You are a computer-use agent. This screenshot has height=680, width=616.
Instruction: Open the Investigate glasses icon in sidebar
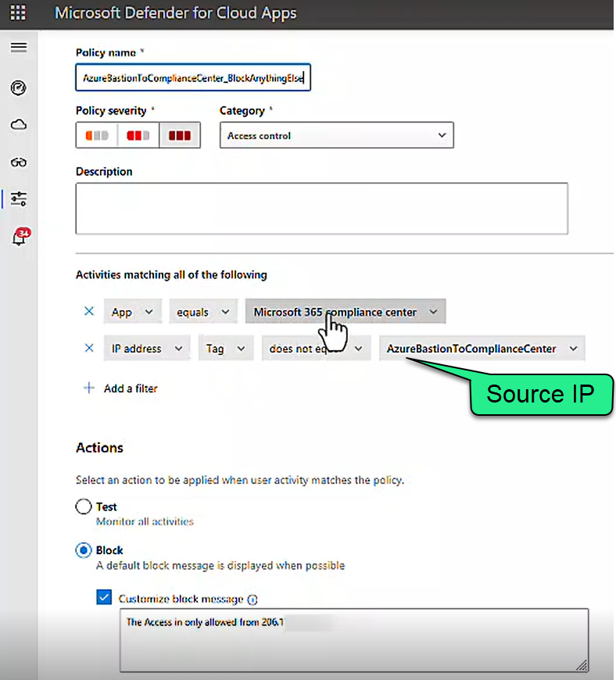[19, 163]
